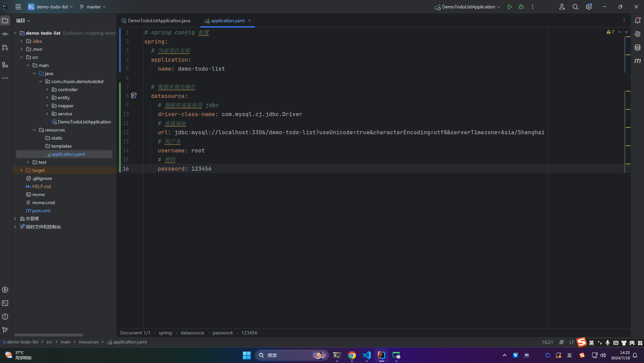This screenshot has height=363, width=644.
Task: Open more run actions menu
Action: (x=533, y=7)
